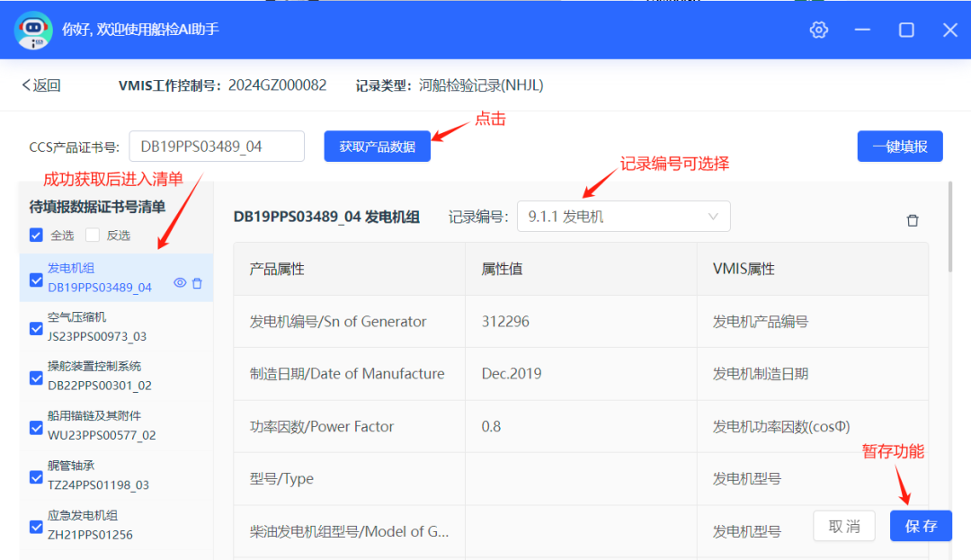The image size is (971, 560).
Task: Toggle the 反选 invert selection checkbox
Action: click(93, 236)
